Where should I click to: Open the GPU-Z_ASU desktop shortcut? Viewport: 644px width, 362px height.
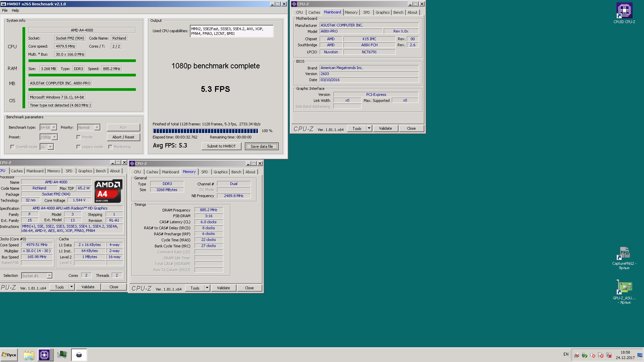pos(624,292)
